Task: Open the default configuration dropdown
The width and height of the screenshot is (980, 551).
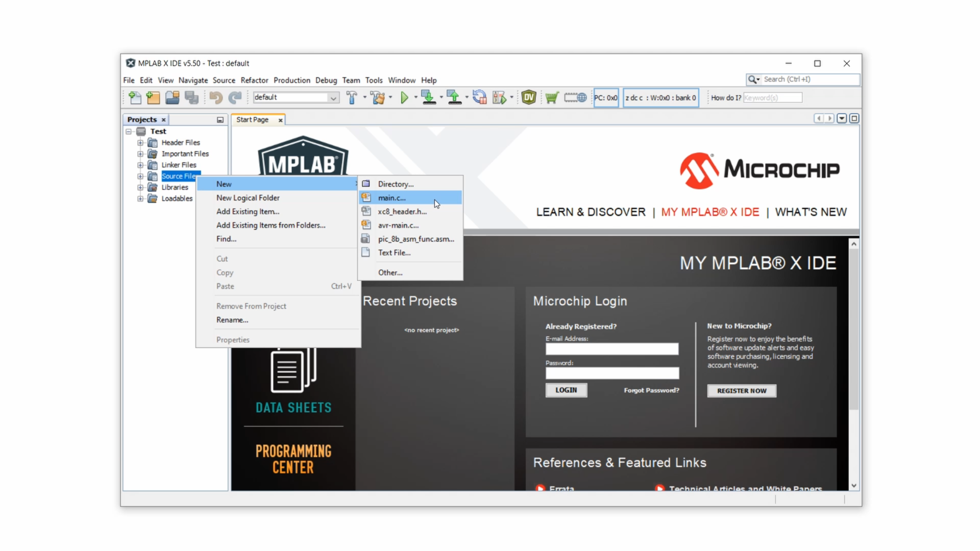Action: pos(333,98)
